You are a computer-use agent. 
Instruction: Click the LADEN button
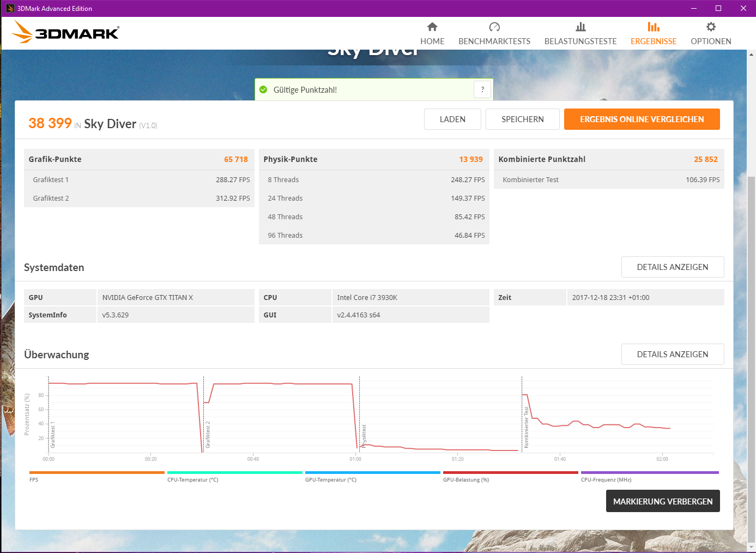[452, 119]
